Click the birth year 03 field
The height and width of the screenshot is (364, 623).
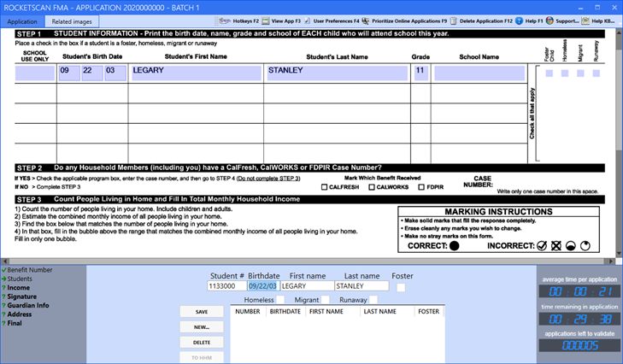click(115, 73)
